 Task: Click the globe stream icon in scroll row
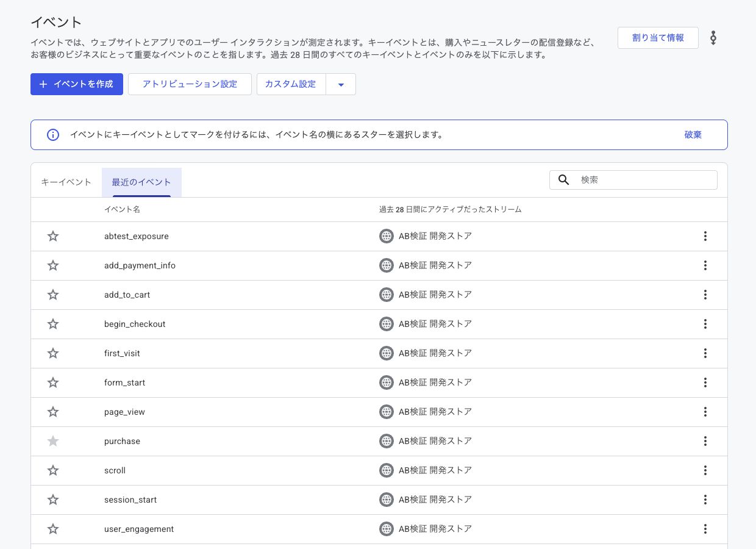(x=387, y=470)
